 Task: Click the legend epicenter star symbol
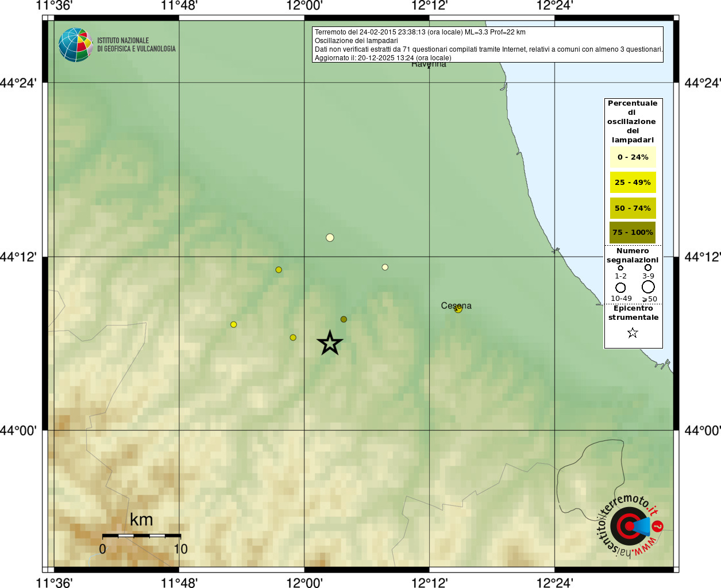(x=633, y=332)
